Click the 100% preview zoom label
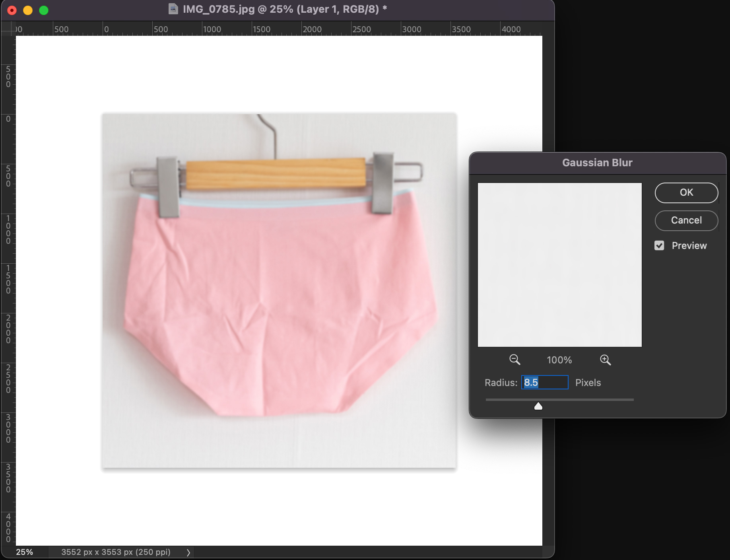The image size is (730, 560). [559, 360]
